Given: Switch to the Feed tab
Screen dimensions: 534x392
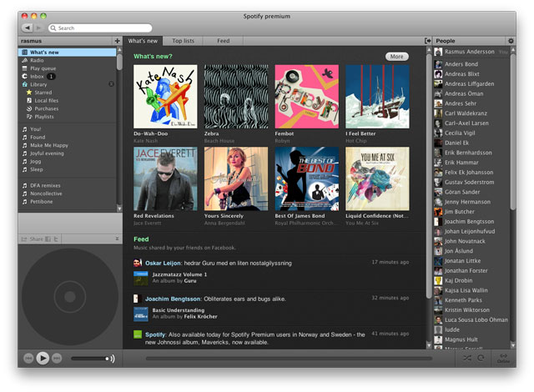Looking at the screenshot, I should [223, 41].
